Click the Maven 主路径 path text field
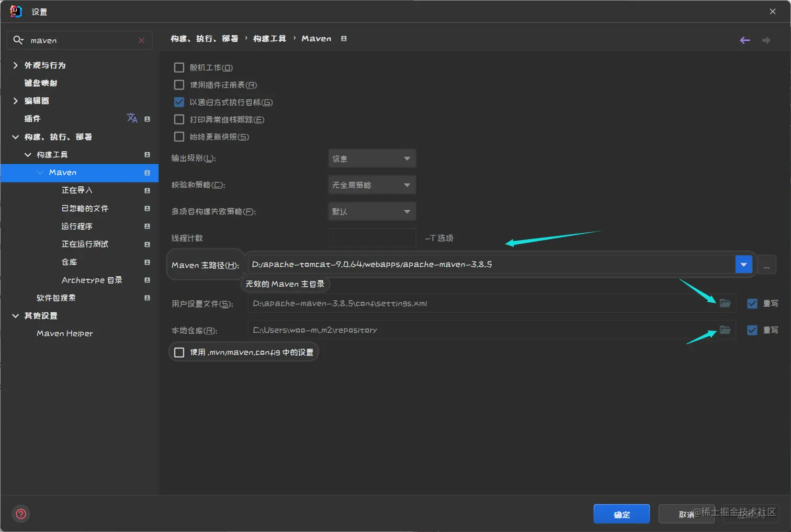The height and width of the screenshot is (532, 791). click(x=492, y=265)
